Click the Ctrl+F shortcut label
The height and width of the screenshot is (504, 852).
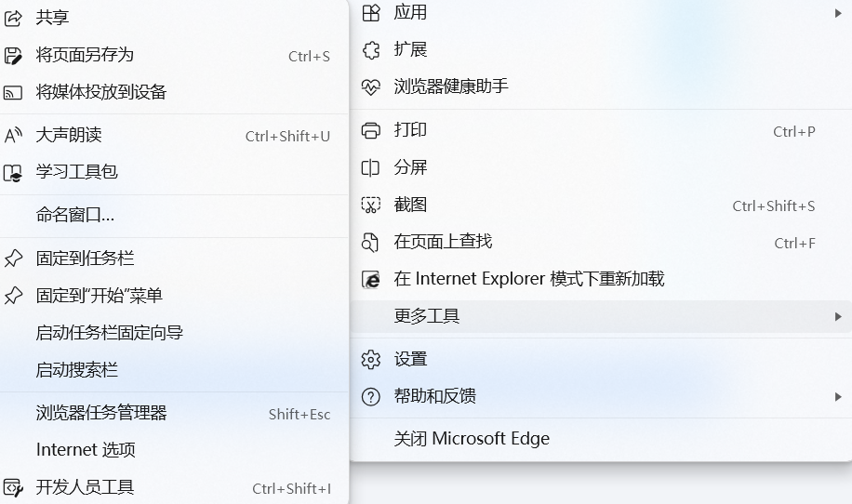(x=794, y=244)
